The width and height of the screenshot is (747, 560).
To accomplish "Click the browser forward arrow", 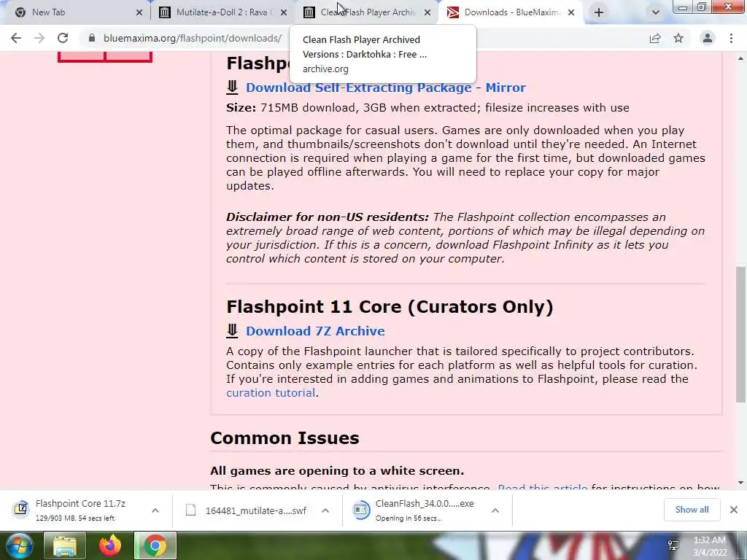I will coord(39,38).
